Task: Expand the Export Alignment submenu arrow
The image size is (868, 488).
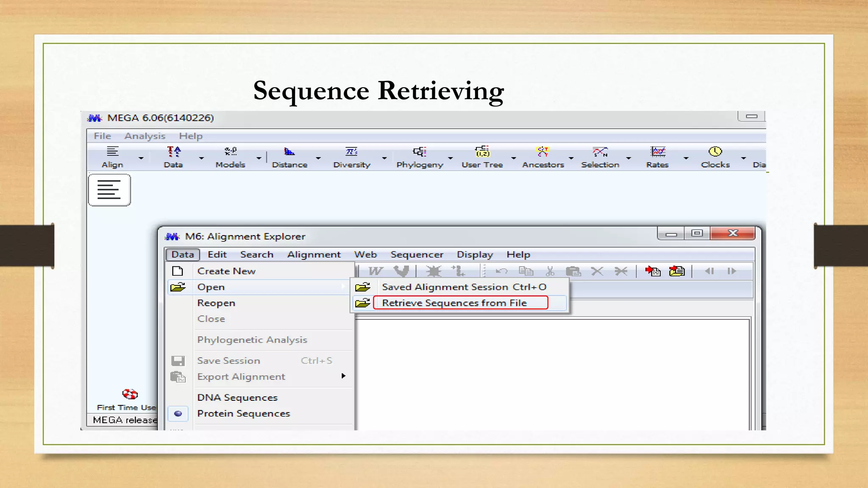Action: tap(343, 376)
